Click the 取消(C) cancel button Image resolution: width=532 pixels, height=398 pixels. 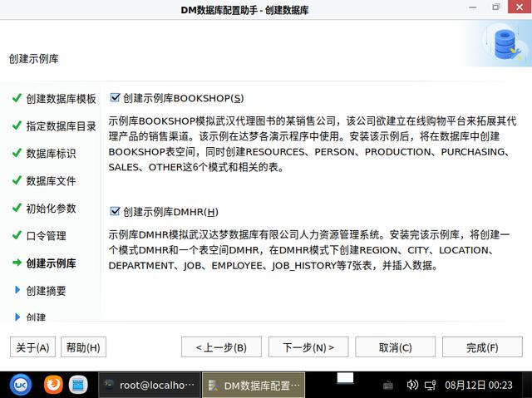[396, 347]
